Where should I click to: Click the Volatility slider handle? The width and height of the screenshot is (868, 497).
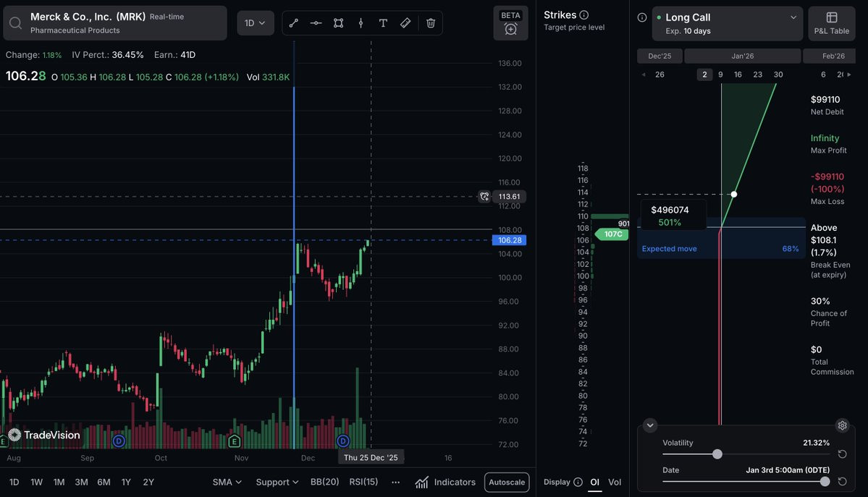717,454
